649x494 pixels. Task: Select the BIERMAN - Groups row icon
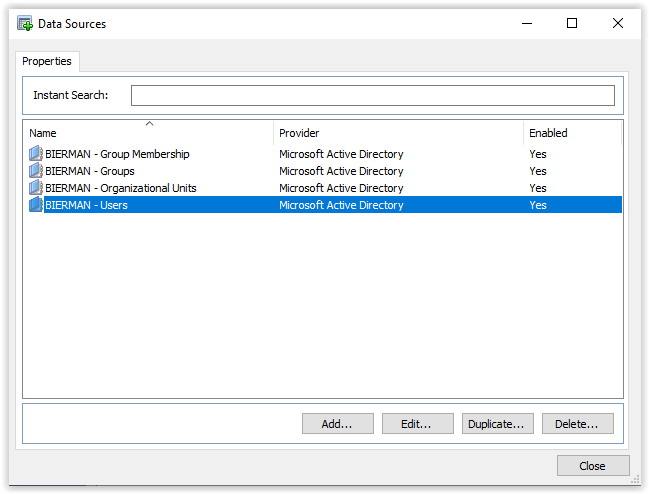pyautogui.click(x=36, y=170)
